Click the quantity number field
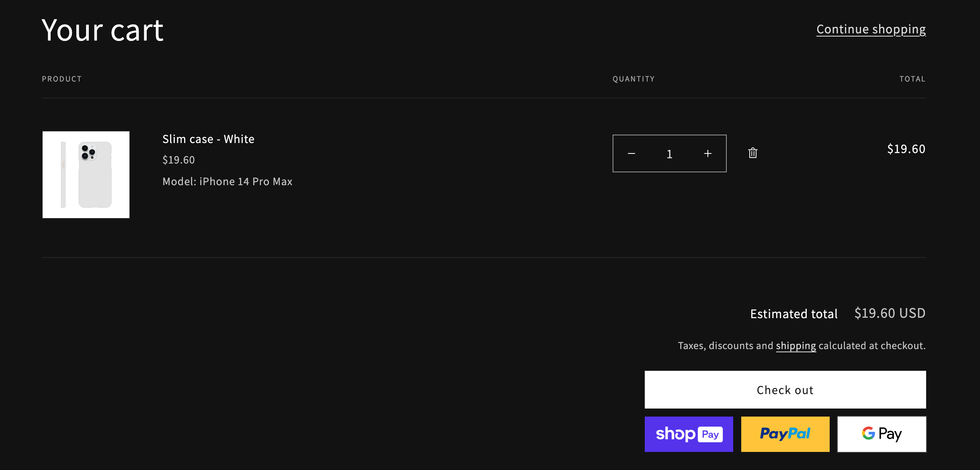The width and height of the screenshot is (980, 470). [x=669, y=154]
